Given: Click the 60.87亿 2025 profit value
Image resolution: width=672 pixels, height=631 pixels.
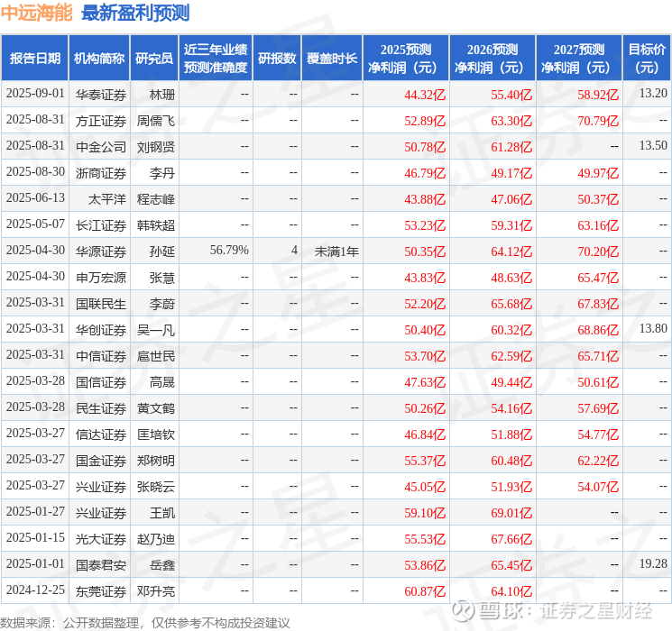Looking at the screenshot, I should (425, 591).
